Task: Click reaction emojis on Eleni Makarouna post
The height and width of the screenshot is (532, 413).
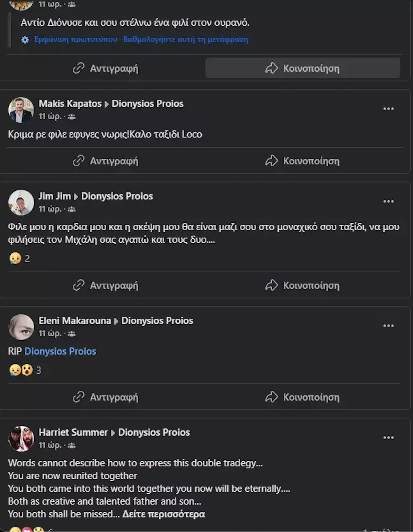Action: tap(21, 370)
